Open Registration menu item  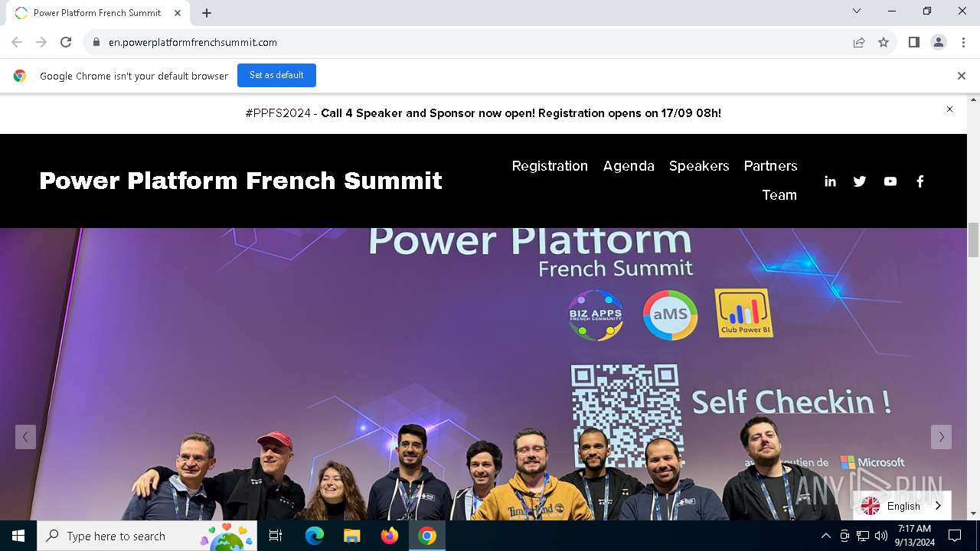pyautogui.click(x=550, y=166)
